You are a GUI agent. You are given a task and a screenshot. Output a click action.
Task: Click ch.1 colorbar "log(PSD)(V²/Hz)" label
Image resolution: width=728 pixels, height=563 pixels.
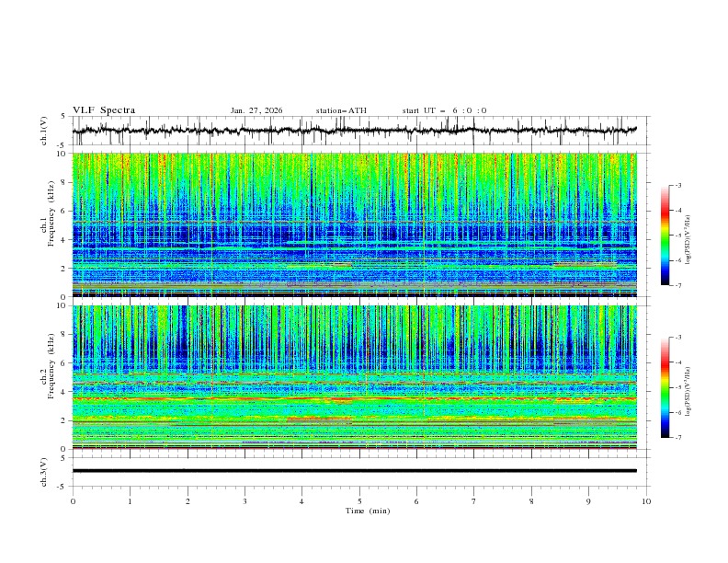point(688,239)
